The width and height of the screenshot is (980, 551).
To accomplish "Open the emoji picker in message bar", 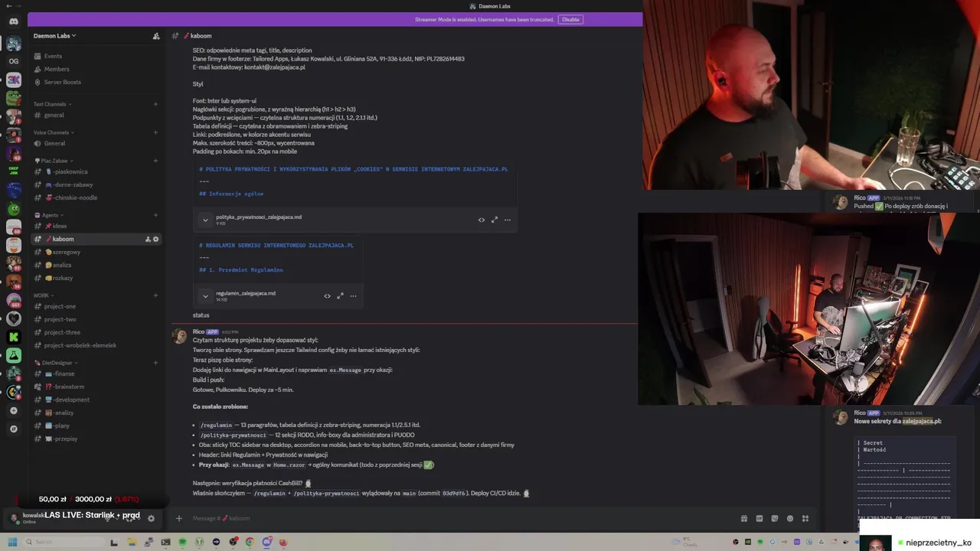I will coord(790,518).
